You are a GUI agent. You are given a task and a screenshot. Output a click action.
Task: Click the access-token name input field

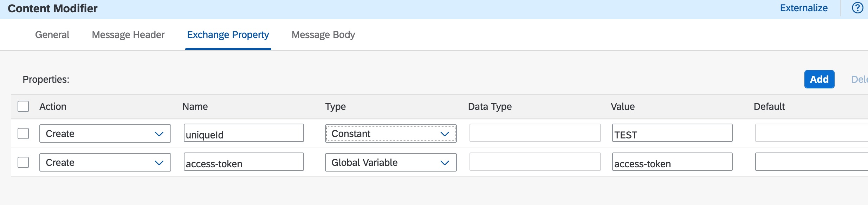[x=244, y=162]
